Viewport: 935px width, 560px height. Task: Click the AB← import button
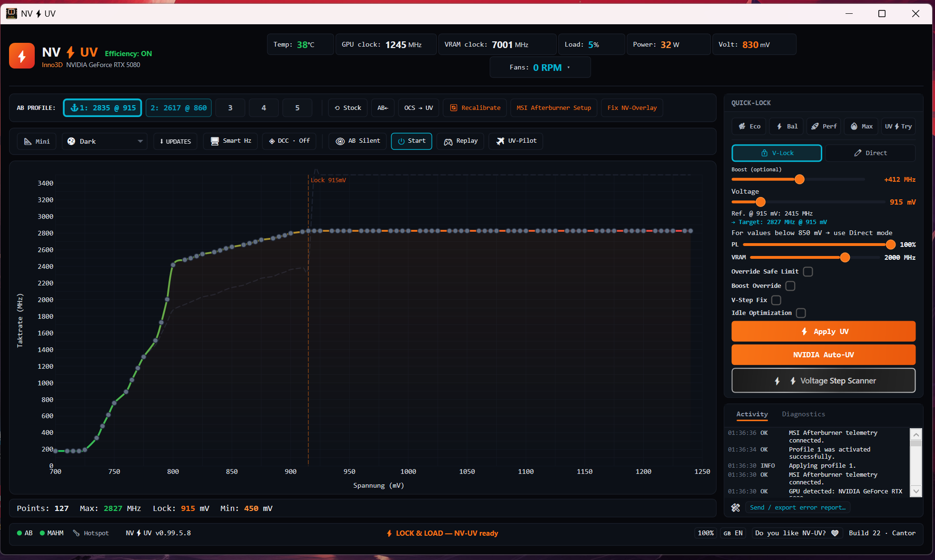(x=383, y=108)
